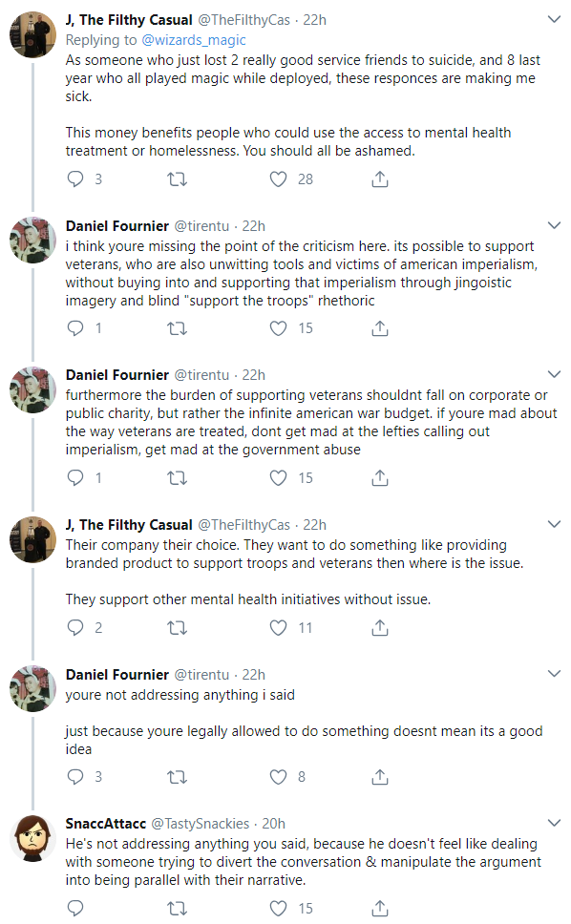Open SnaccAttacc's profile name

pos(105,823)
